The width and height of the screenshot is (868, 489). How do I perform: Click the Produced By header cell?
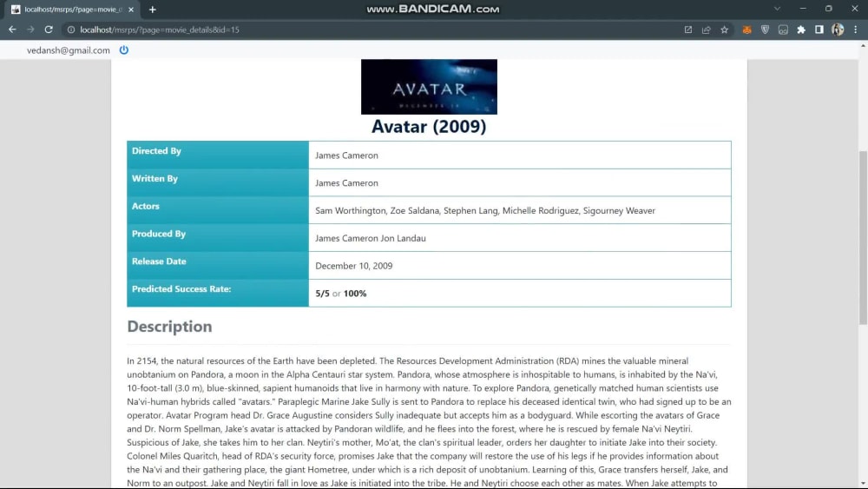(218, 238)
